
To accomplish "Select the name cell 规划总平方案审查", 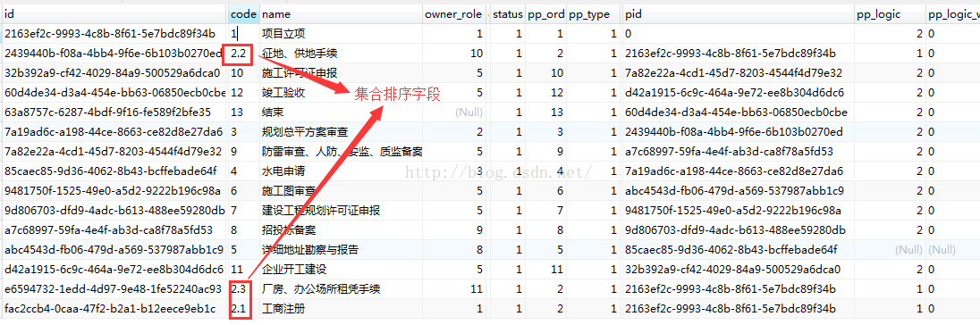I will point(341,132).
